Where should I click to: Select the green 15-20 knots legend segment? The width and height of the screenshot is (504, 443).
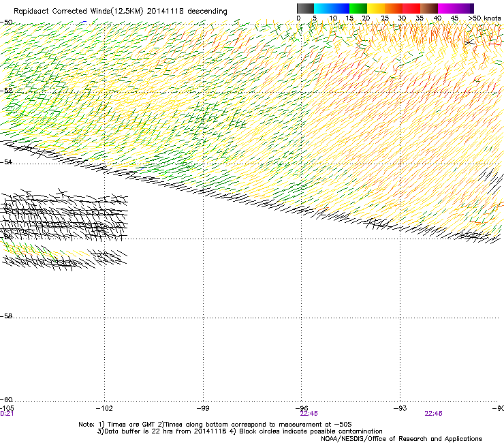coord(358,8)
